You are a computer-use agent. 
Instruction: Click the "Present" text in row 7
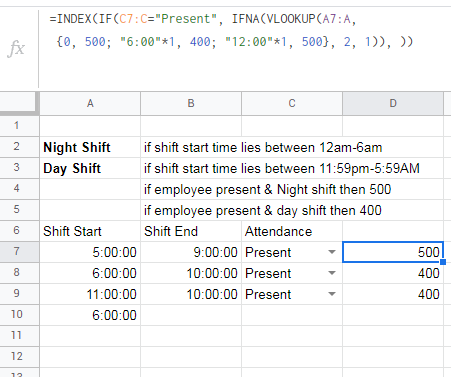pyautogui.click(x=268, y=252)
